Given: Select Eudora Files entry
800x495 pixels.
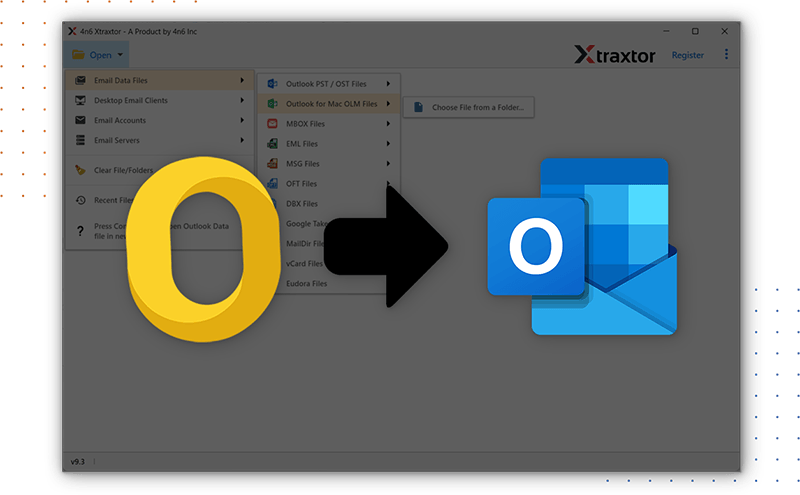Looking at the screenshot, I should [x=306, y=283].
